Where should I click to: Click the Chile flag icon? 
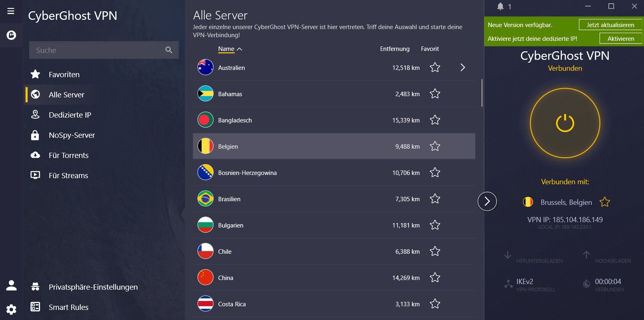click(205, 251)
